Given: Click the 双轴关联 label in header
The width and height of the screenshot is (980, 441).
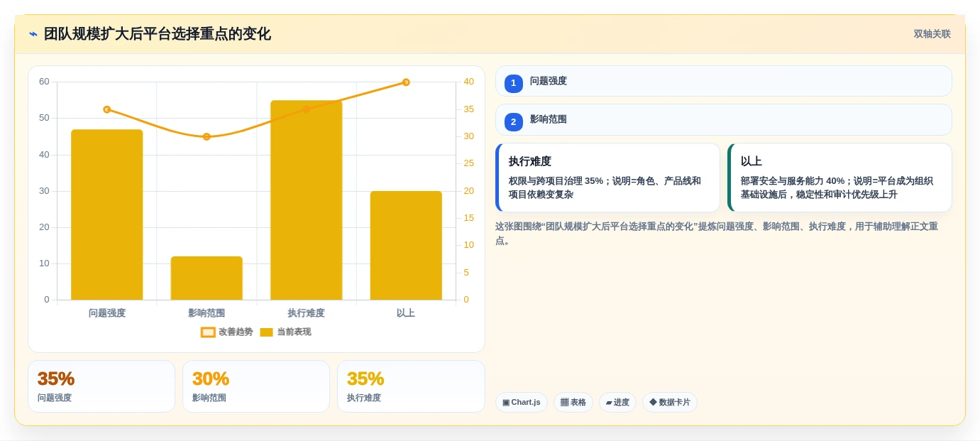Looking at the screenshot, I should point(932,34).
